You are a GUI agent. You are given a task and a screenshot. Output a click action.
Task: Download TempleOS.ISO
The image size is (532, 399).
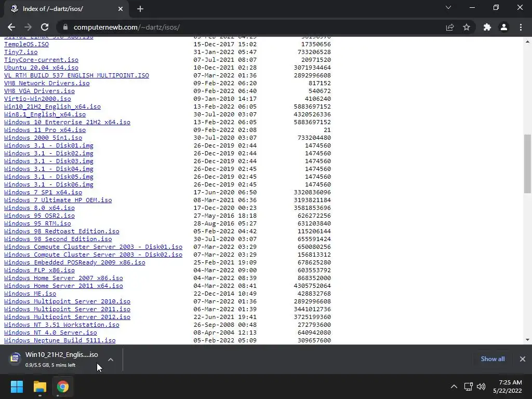click(26, 44)
